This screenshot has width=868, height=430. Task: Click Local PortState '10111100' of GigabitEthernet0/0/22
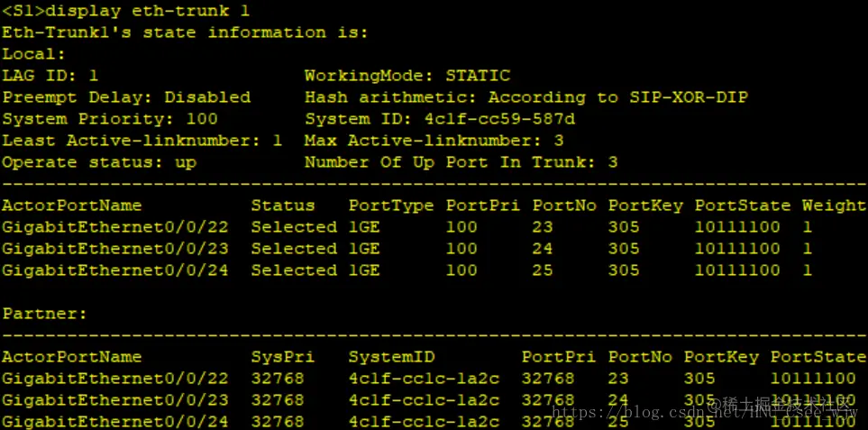pyautogui.click(x=737, y=227)
